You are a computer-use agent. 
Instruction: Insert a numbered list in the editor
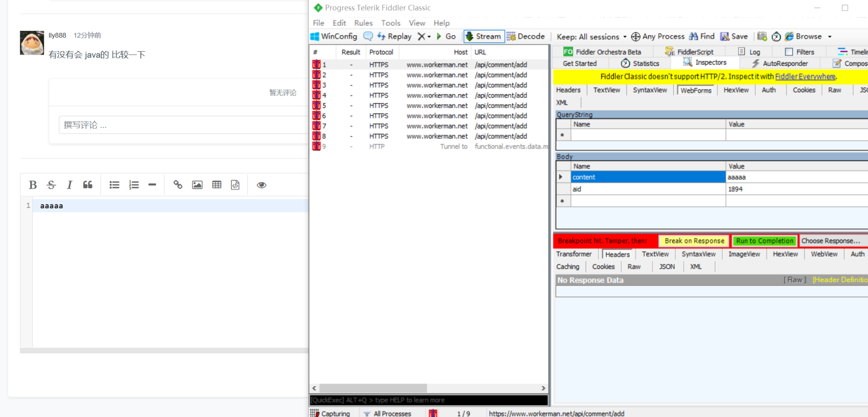point(134,185)
